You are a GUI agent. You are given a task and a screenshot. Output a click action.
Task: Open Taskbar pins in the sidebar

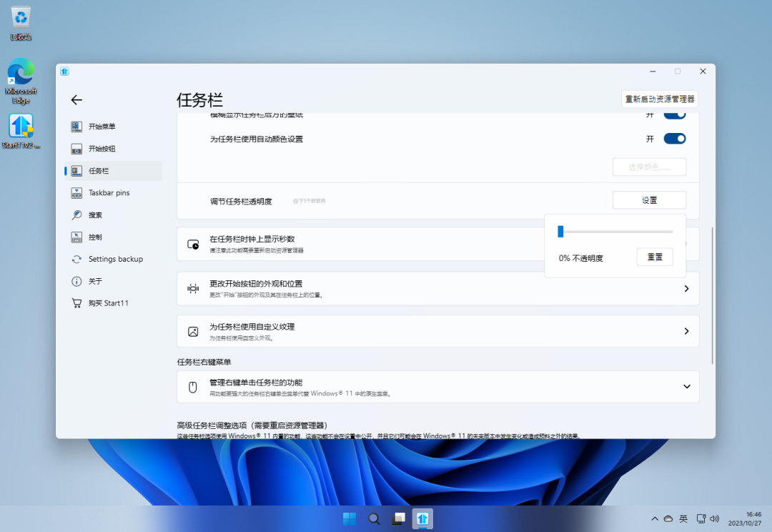click(x=113, y=192)
